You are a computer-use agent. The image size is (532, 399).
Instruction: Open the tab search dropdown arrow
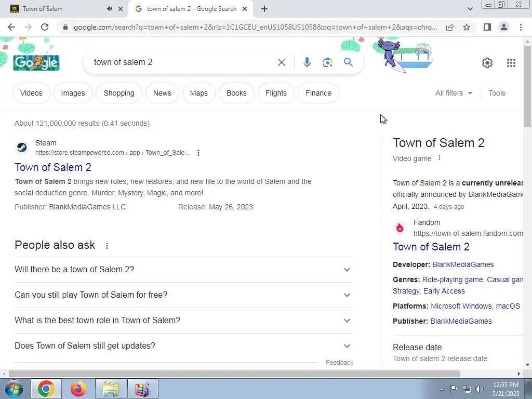[470, 9]
